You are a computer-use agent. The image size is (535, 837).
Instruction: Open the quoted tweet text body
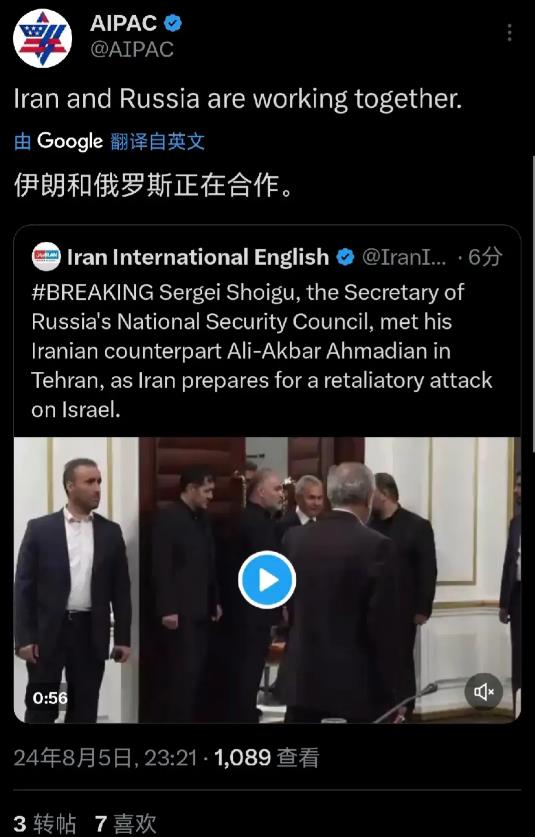[262, 351]
